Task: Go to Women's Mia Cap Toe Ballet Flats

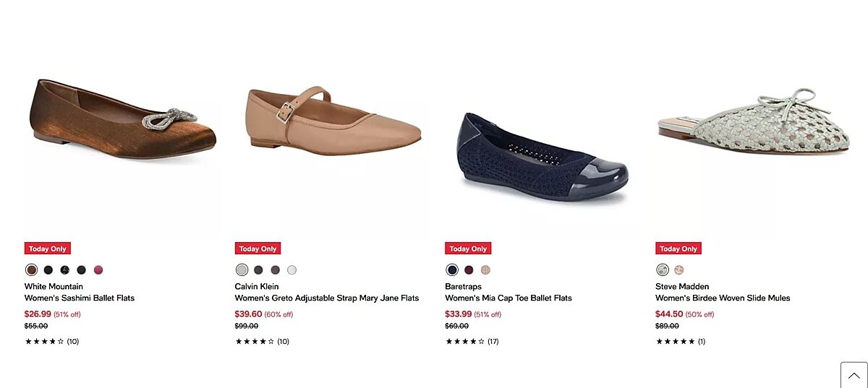Action: (x=508, y=298)
